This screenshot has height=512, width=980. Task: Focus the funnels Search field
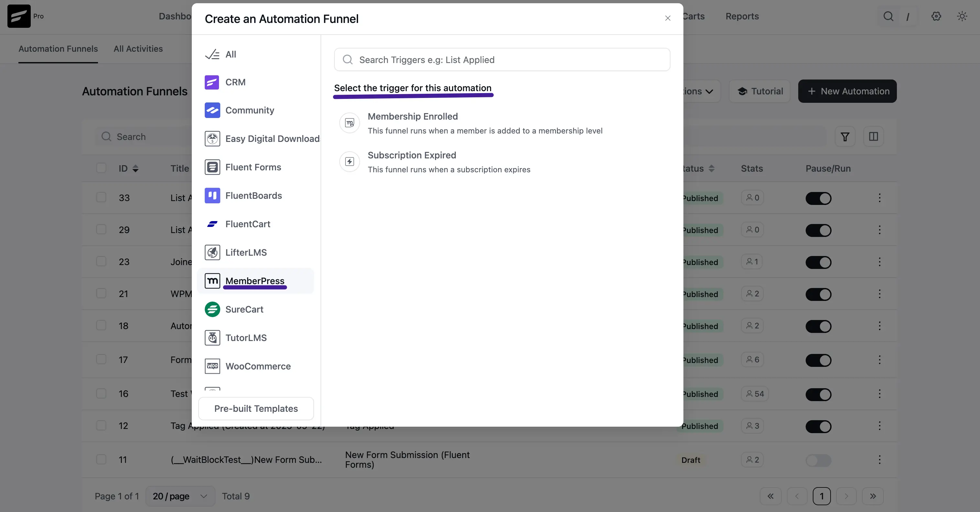pos(143,136)
